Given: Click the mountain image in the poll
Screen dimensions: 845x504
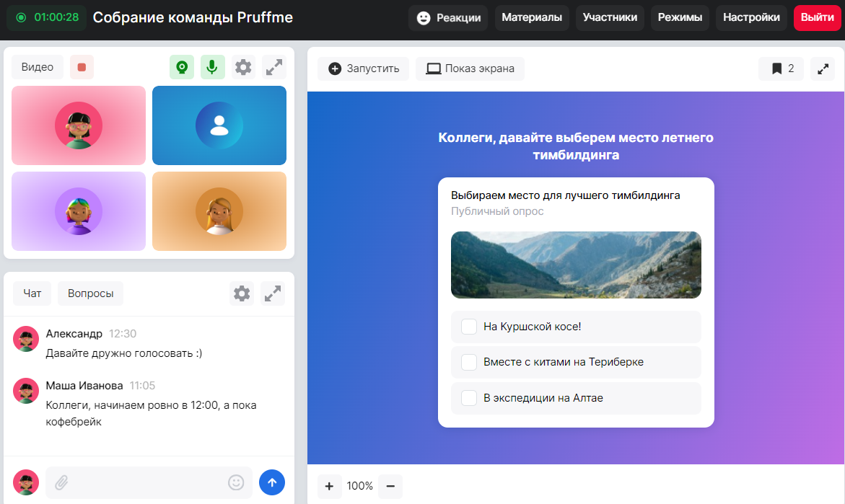Looking at the screenshot, I should (576, 265).
